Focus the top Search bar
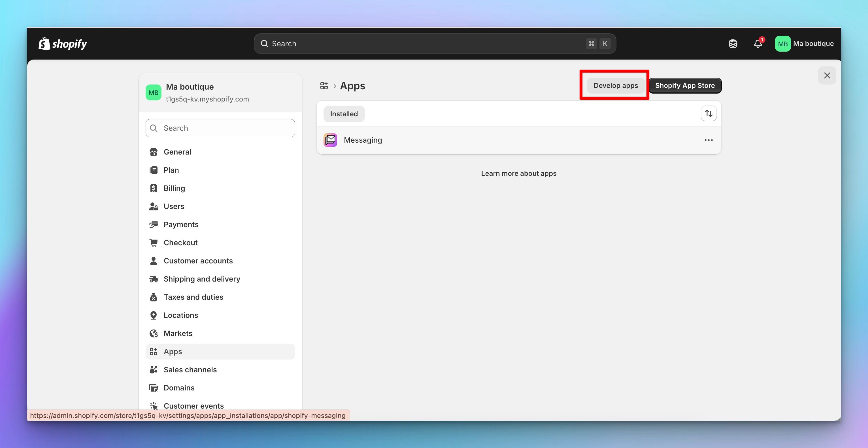868x448 pixels. tap(435, 44)
